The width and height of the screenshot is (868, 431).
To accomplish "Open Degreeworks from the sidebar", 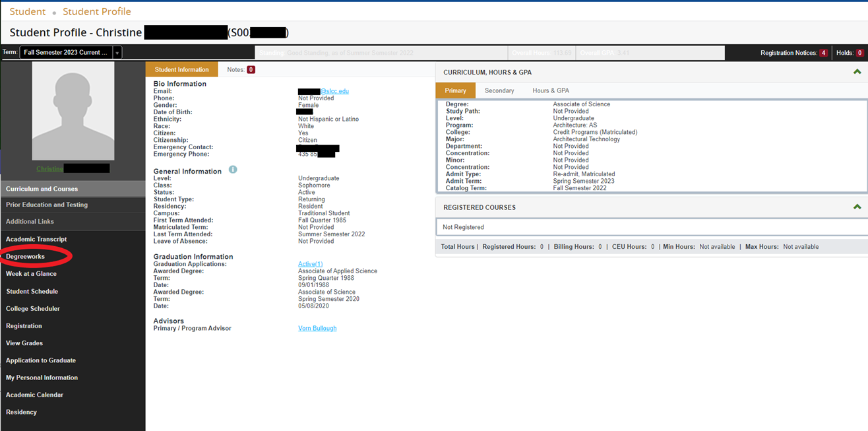I will tap(25, 256).
